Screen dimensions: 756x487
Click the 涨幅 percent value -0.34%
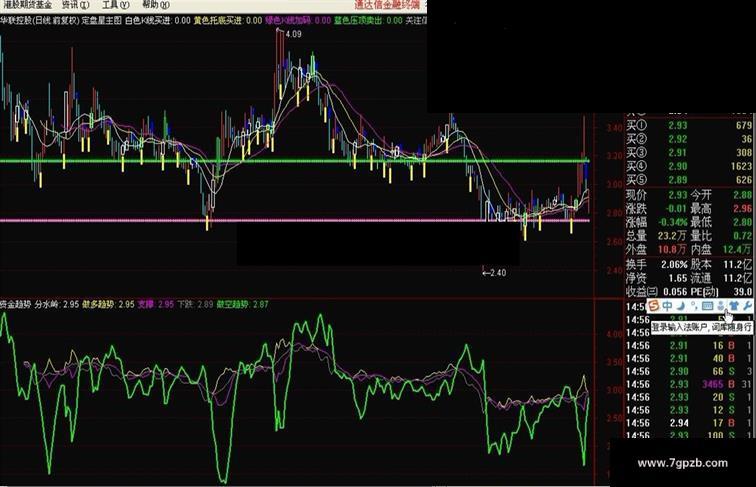[671, 222]
